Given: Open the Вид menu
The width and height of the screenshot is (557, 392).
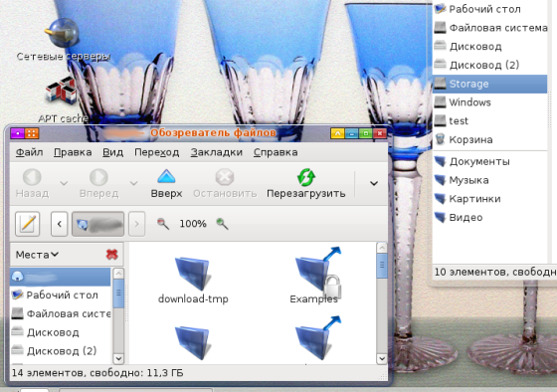Looking at the screenshot, I should point(113,152).
